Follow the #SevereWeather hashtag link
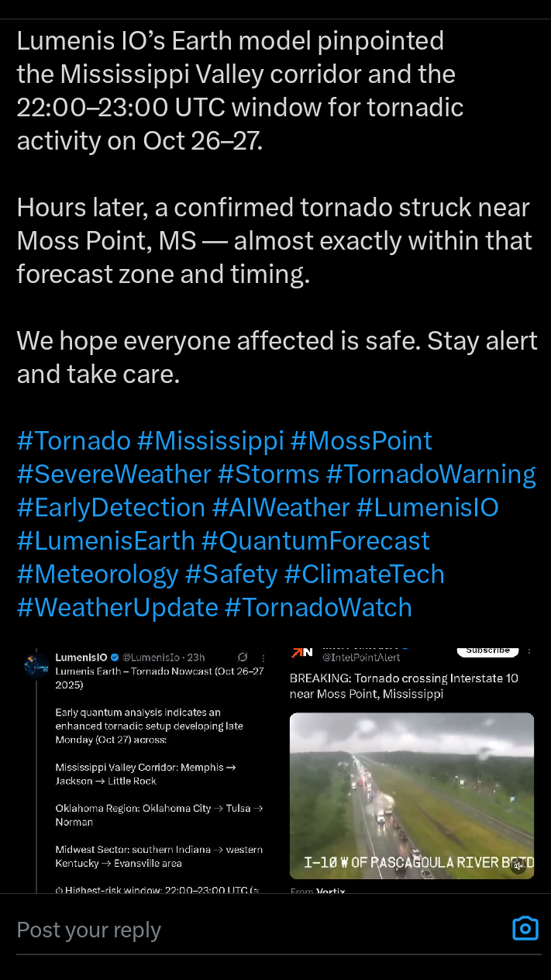Viewport: 551px width, 980px height. [114, 474]
